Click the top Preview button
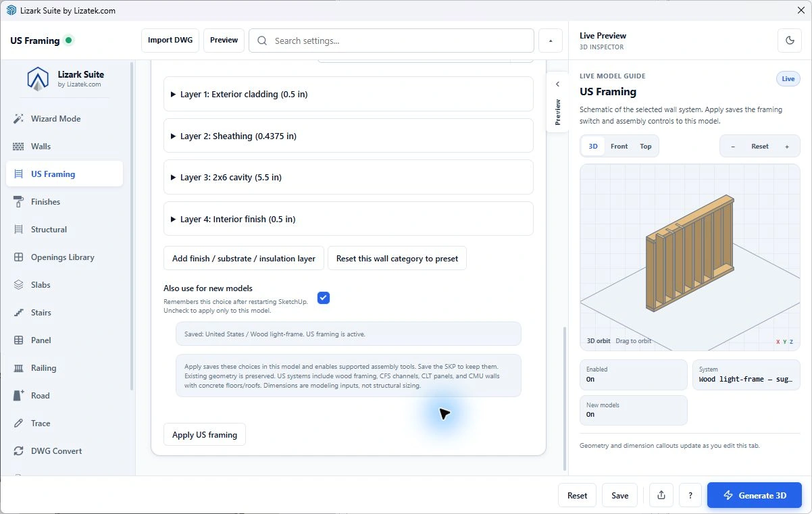This screenshot has height=514, width=812. pos(224,40)
